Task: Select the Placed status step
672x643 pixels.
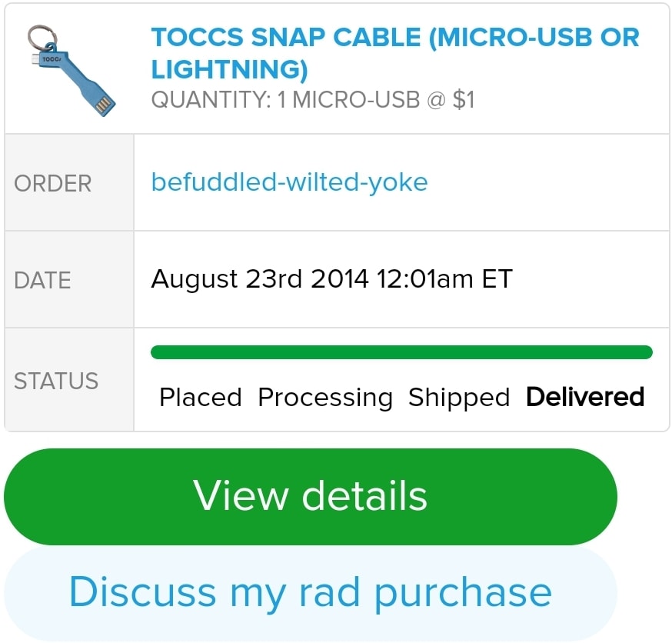Action: [x=200, y=398]
